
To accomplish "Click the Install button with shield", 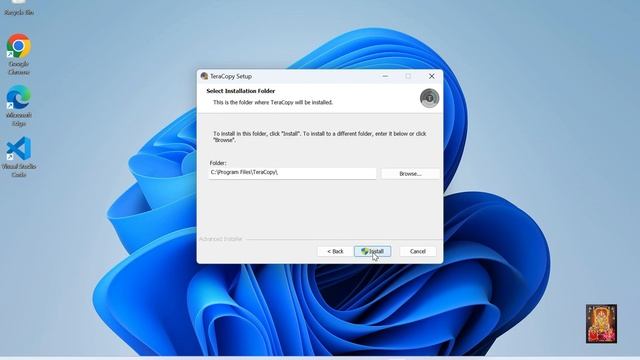I will pyautogui.click(x=372, y=251).
